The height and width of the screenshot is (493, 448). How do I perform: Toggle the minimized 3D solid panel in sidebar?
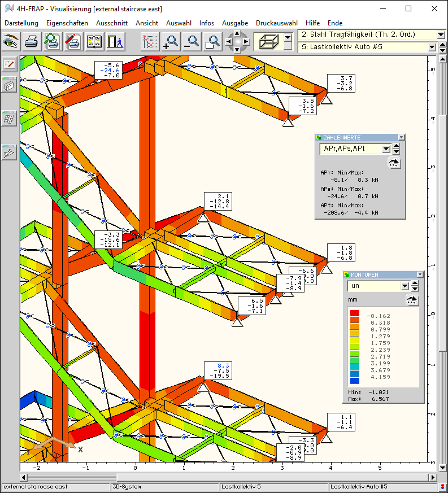click(x=9, y=85)
